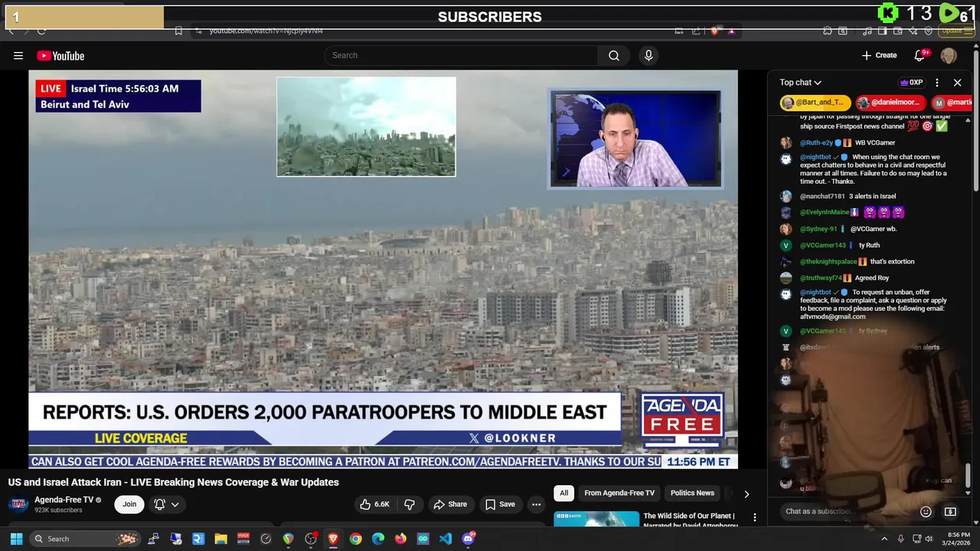Select the Politics News chip

(x=692, y=493)
